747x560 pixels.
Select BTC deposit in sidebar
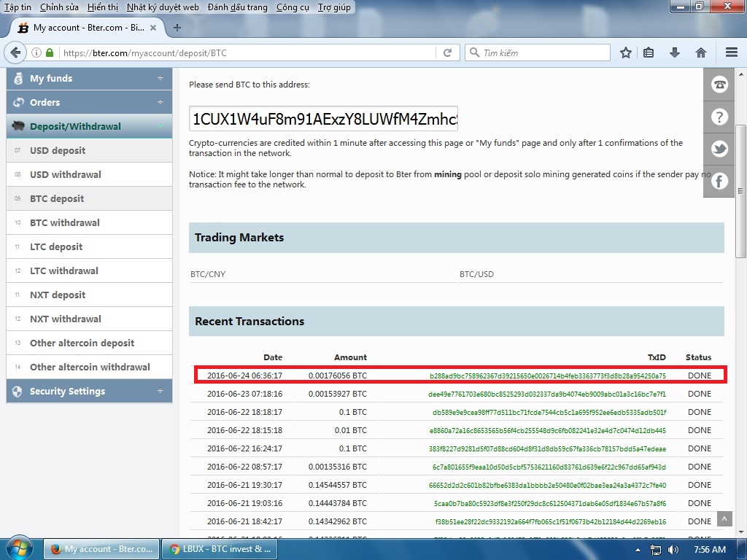pos(89,198)
